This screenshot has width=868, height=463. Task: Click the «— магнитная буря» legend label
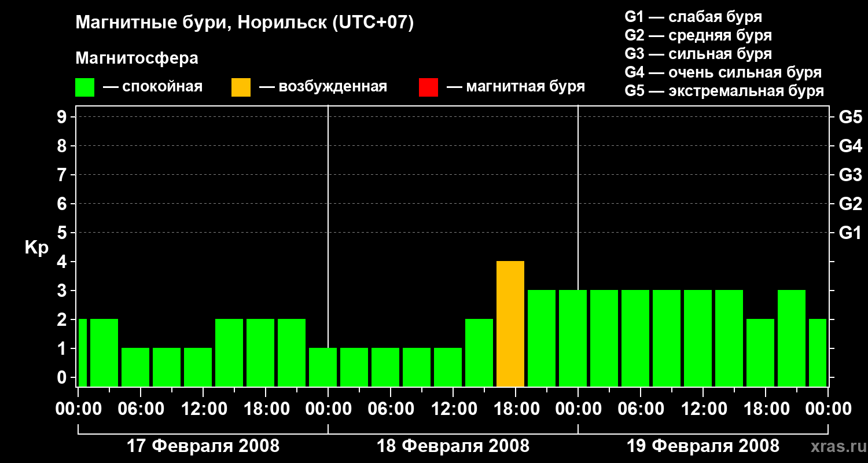coord(516,87)
